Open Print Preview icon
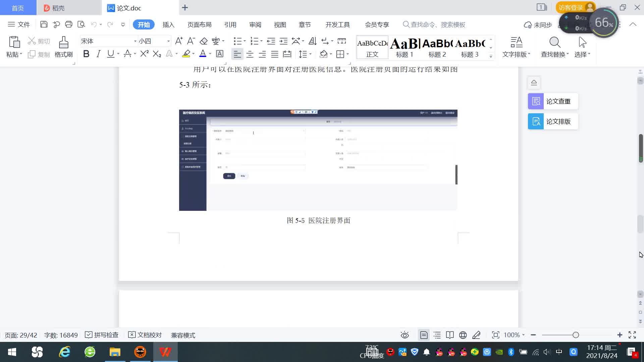 81,24
